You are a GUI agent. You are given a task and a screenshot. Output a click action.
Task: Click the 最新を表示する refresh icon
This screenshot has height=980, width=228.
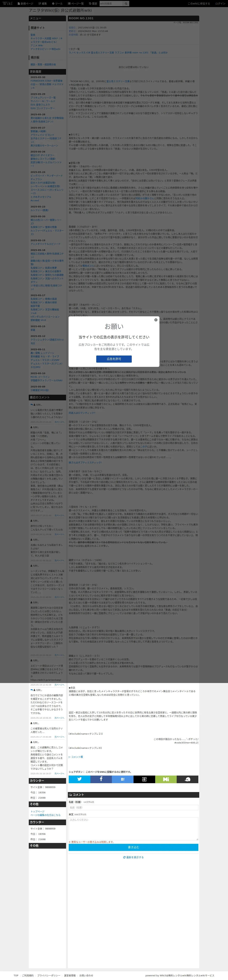coord(124,857)
